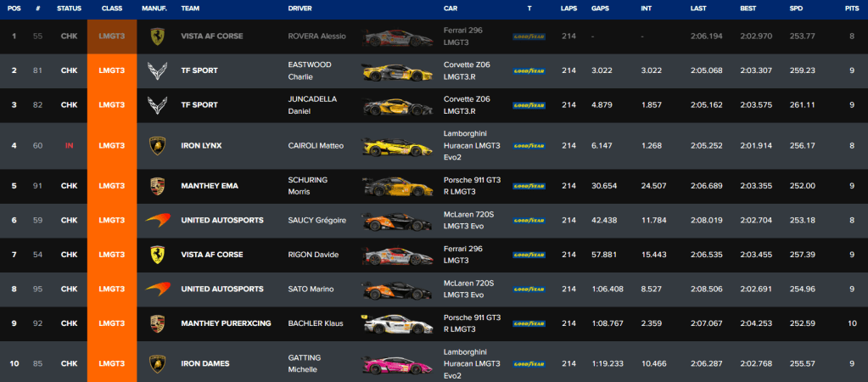Click Porsche logo in Manthey Purerxcing row
Image resolution: width=868 pixels, height=382 pixels.
(x=157, y=323)
